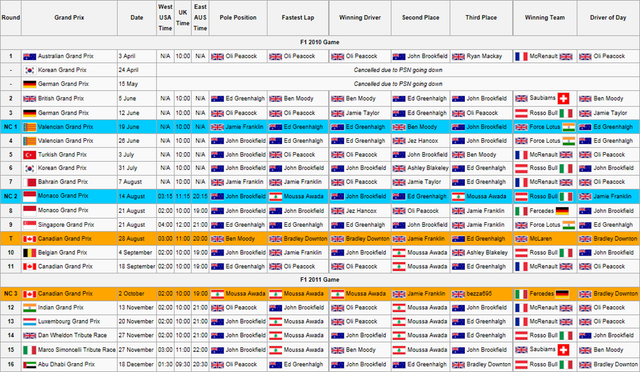640x372 pixels.
Task: Click the Second Place column header
Action: 420,18
